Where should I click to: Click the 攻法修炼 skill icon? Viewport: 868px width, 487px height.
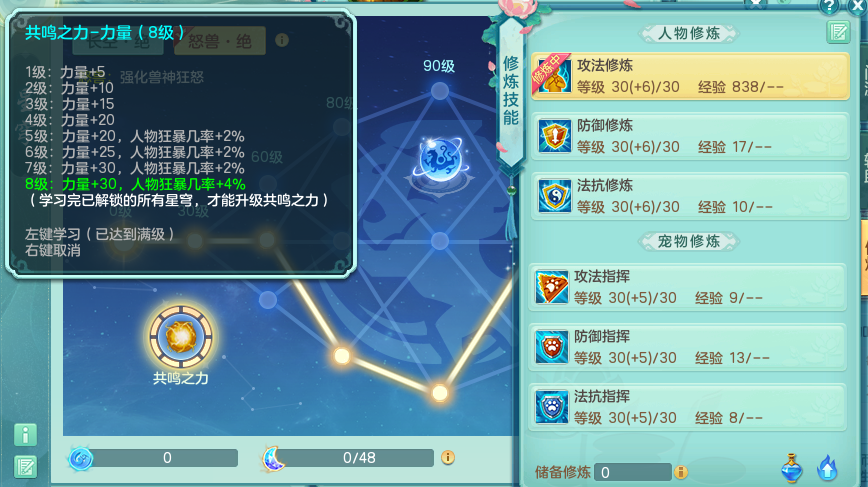[x=554, y=75]
